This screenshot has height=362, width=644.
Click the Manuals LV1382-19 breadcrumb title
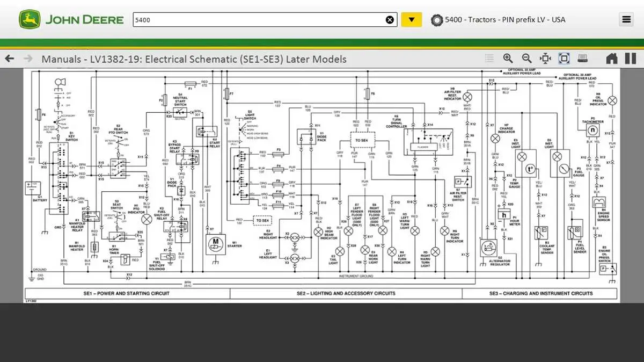tap(194, 59)
